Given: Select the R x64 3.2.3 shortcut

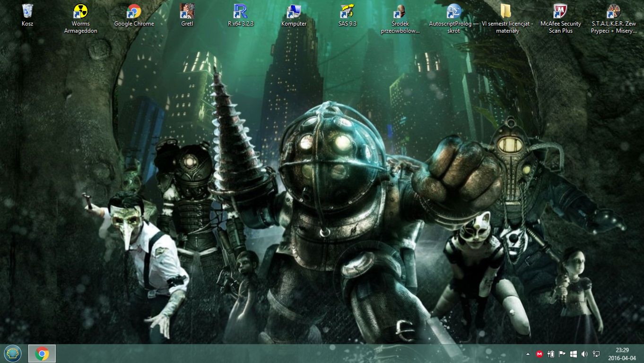Looking at the screenshot, I should [241, 15].
